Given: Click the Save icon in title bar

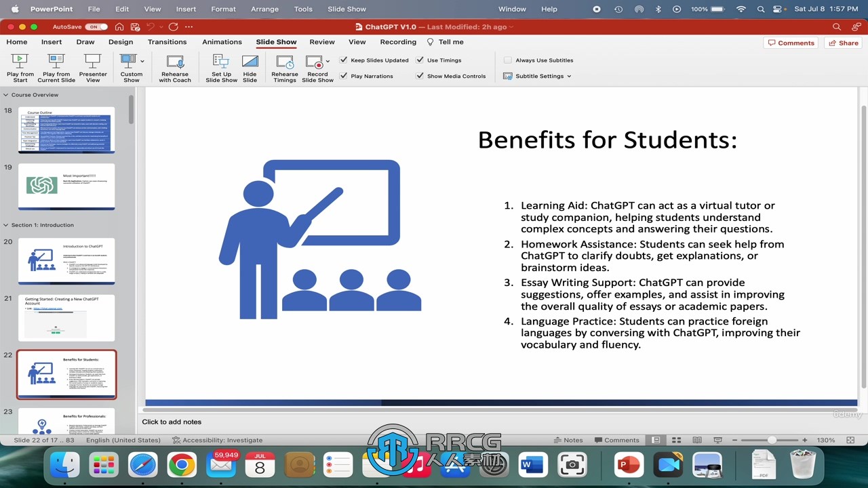Looking at the screenshot, I should coord(135,26).
